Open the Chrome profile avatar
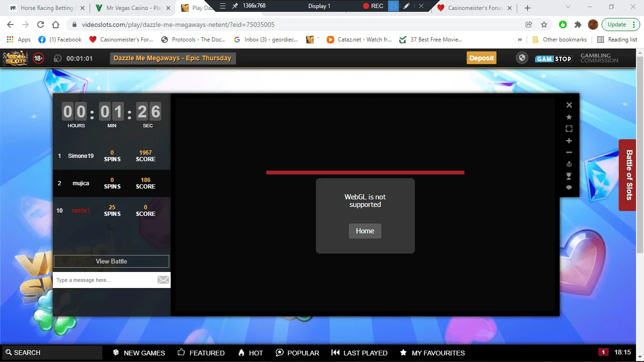Screen dimensions: 644x362 click(593, 25)
